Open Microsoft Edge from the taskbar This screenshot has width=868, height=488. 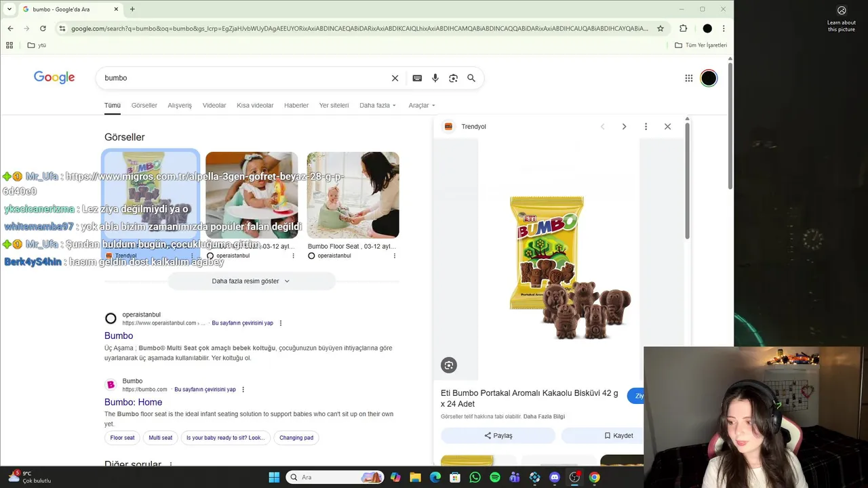pos(435,477)
